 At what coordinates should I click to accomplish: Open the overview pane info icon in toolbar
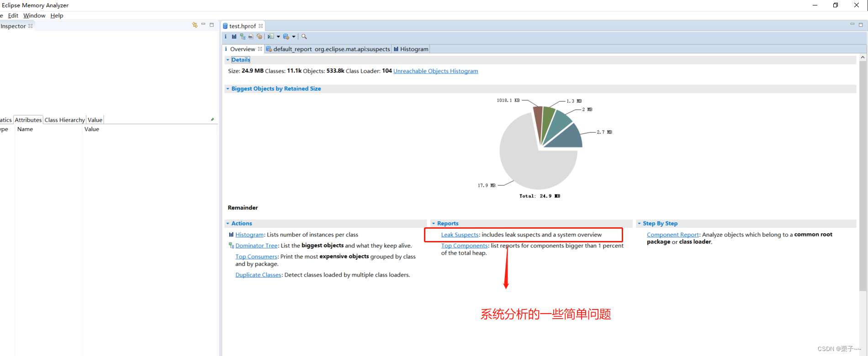point(226,37)
